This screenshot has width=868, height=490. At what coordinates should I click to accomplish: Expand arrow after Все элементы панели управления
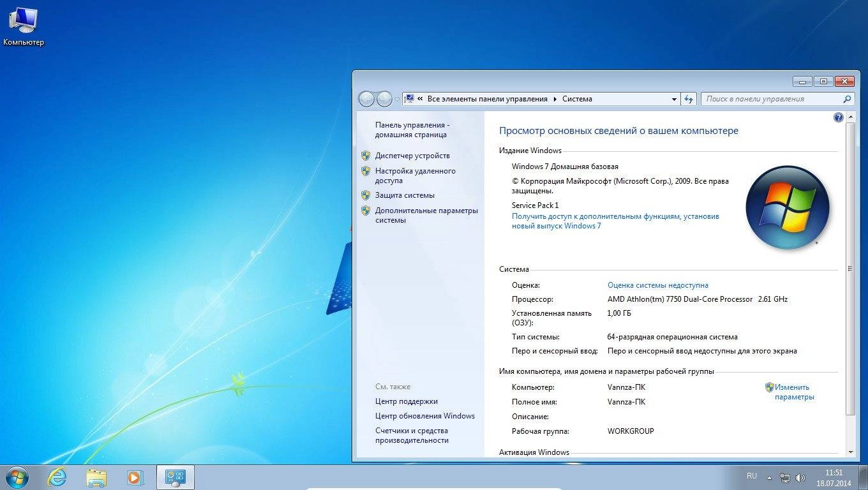[x=555, y=99]
